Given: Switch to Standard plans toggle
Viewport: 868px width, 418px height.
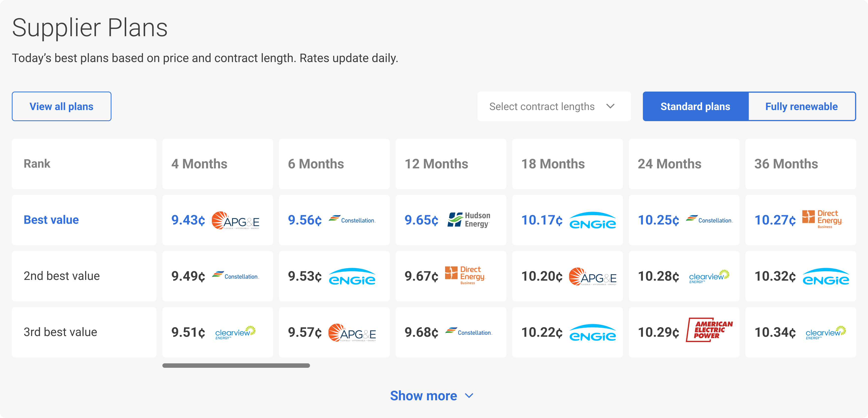Looking at the screenshot, I should pos(695,107).
